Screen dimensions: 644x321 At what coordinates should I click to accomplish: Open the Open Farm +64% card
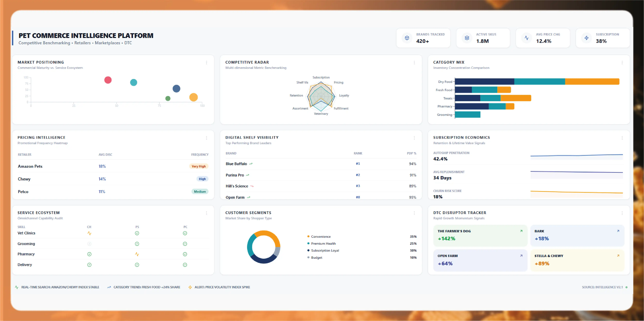pos(480,260)
